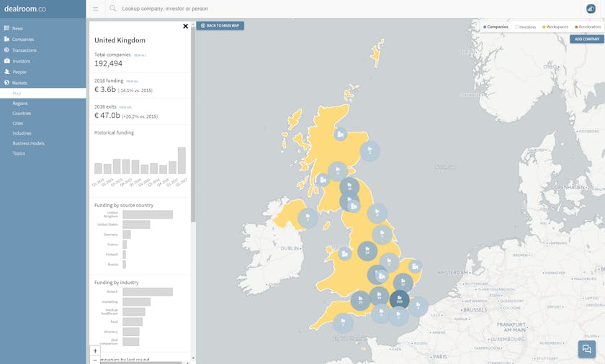Enable the Investors map layer
Image resolution: width=605 pixels, height=364 pixels.
[526, 27]
